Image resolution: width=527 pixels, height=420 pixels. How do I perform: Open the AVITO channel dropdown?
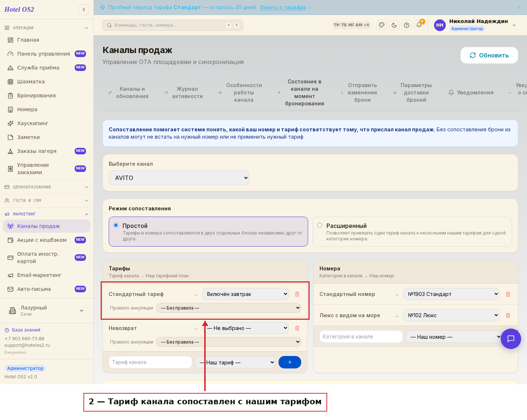click(x=179, y=178)
